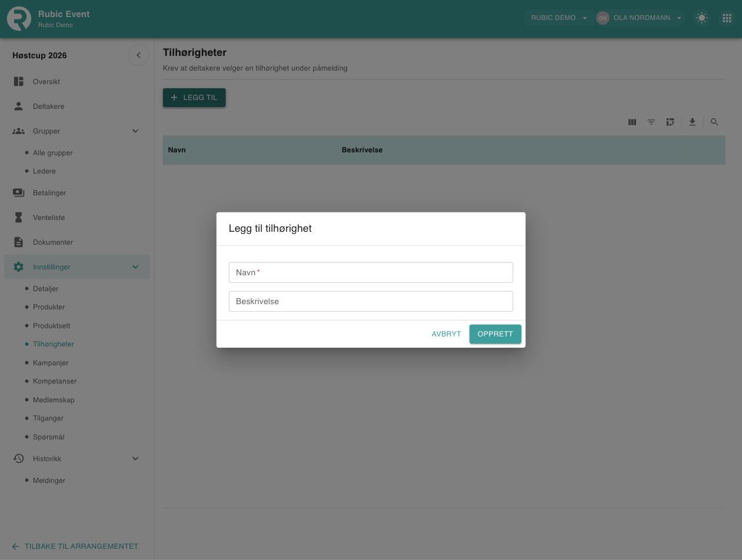742x560 pixels.
Task: Click the Betalinger payment icon
Action: coord(19,192)
